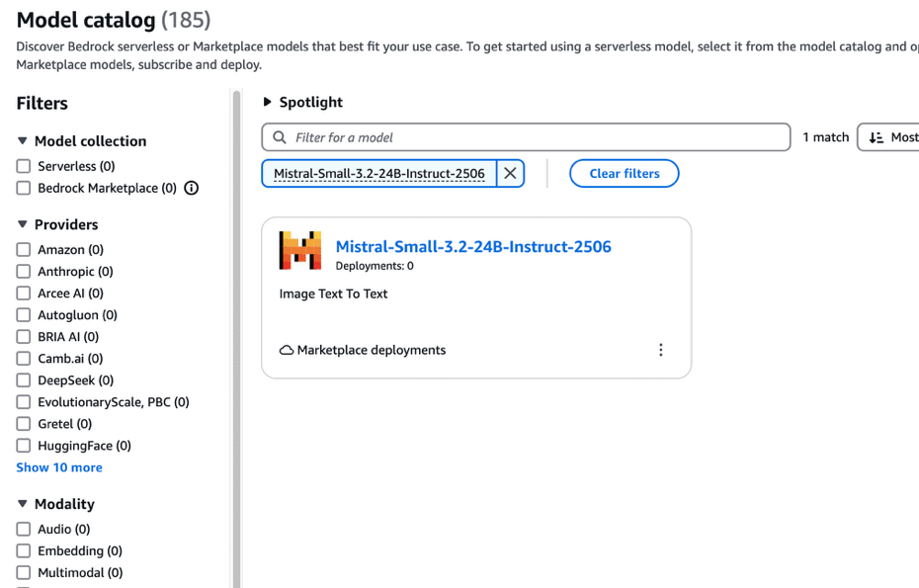Image resolution: width=919 pixels, height=588 pixels.
Task: Check the HuggingFace provider box
Action: click(x=24, y=446)
